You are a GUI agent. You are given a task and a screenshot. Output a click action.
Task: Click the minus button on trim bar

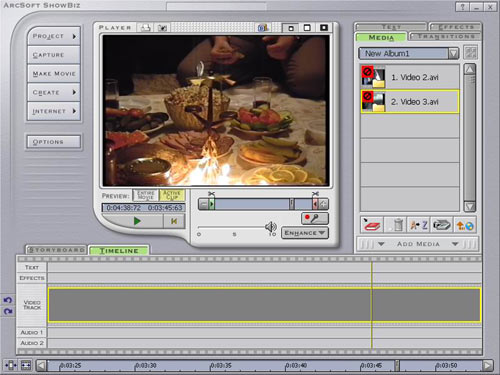(203, 204)
